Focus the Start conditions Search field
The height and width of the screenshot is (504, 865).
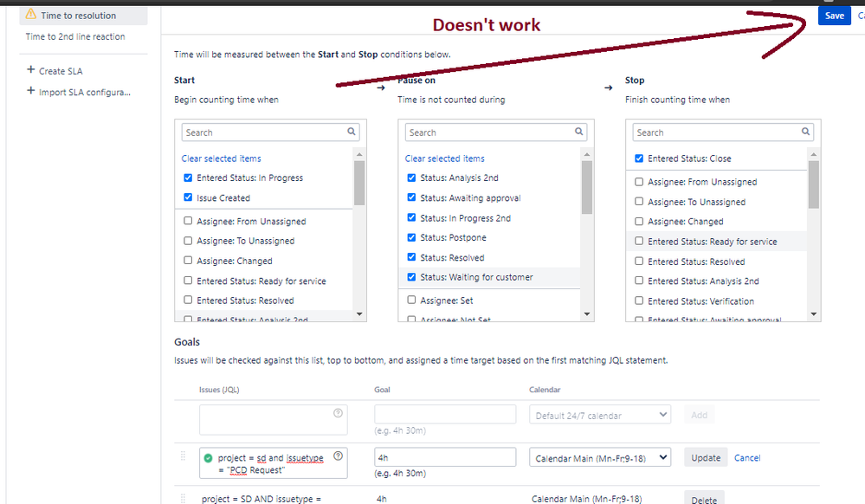click(270, 132)
